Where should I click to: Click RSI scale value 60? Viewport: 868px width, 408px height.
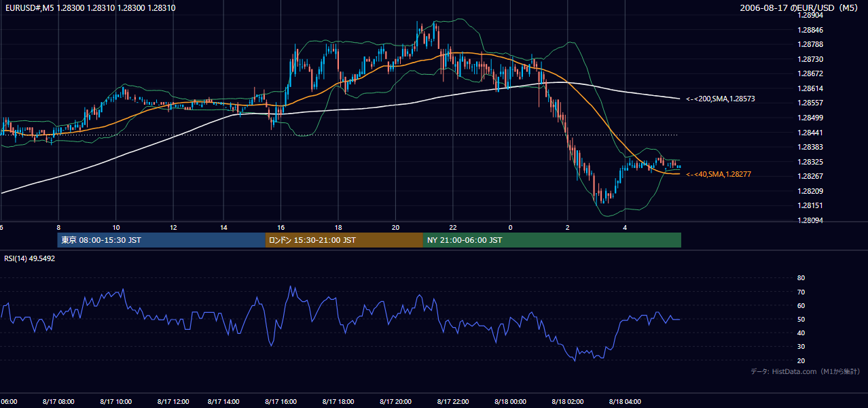(x=801, y=305)
